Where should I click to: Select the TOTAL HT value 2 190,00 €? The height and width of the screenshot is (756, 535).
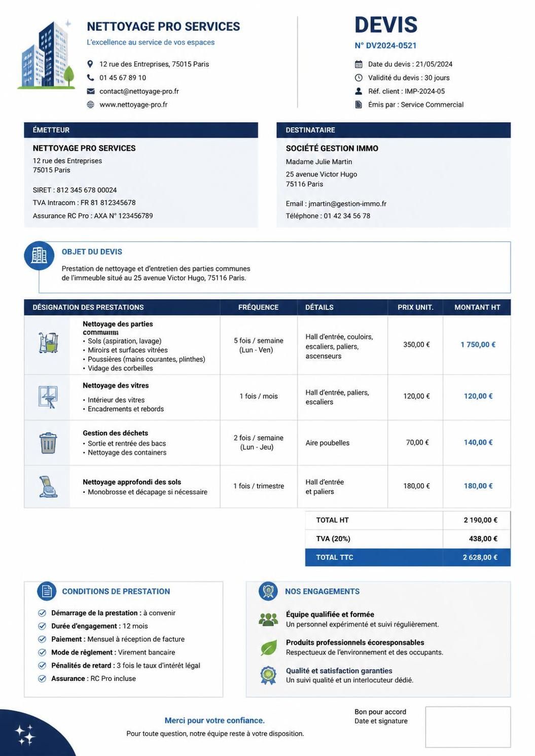click(x=480, y=520)
